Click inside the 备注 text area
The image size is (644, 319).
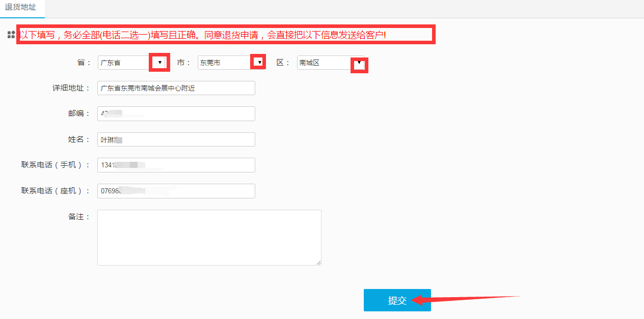(x=209, y=237)
